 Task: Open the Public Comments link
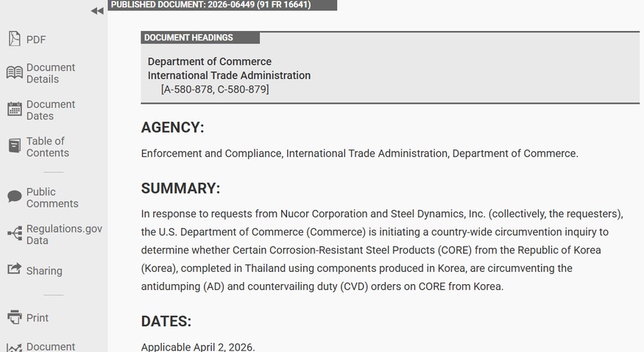click(52, 197)
